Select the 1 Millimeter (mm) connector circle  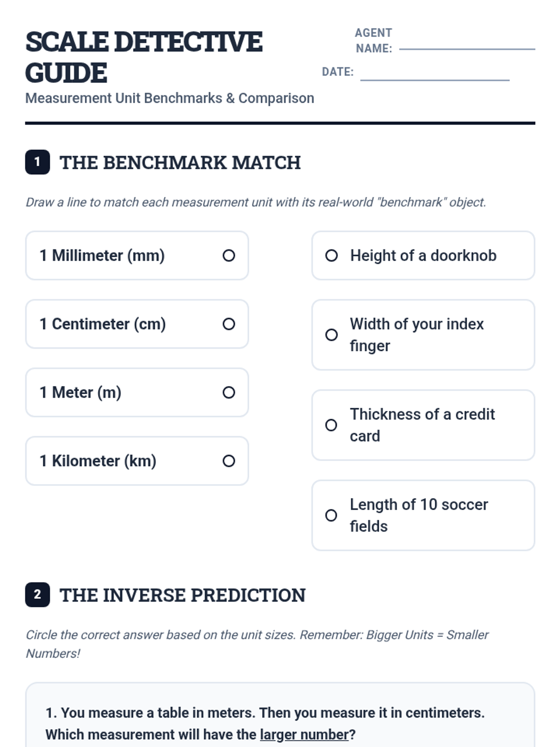229,256
